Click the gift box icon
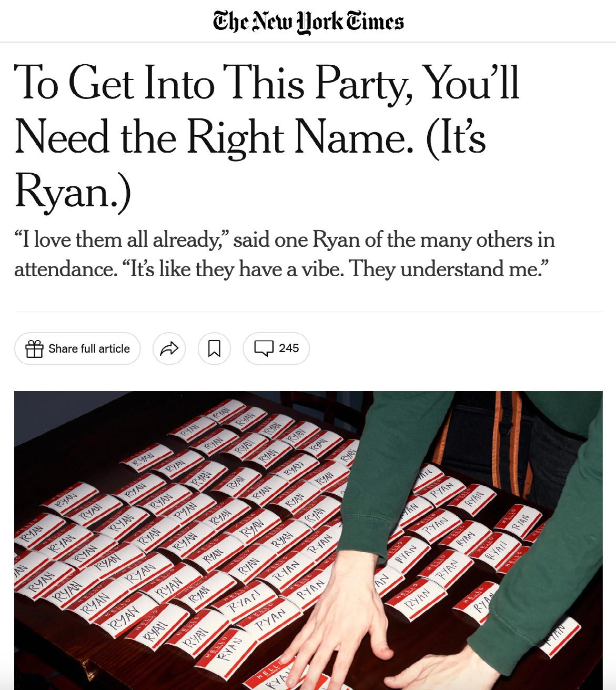 34,348
